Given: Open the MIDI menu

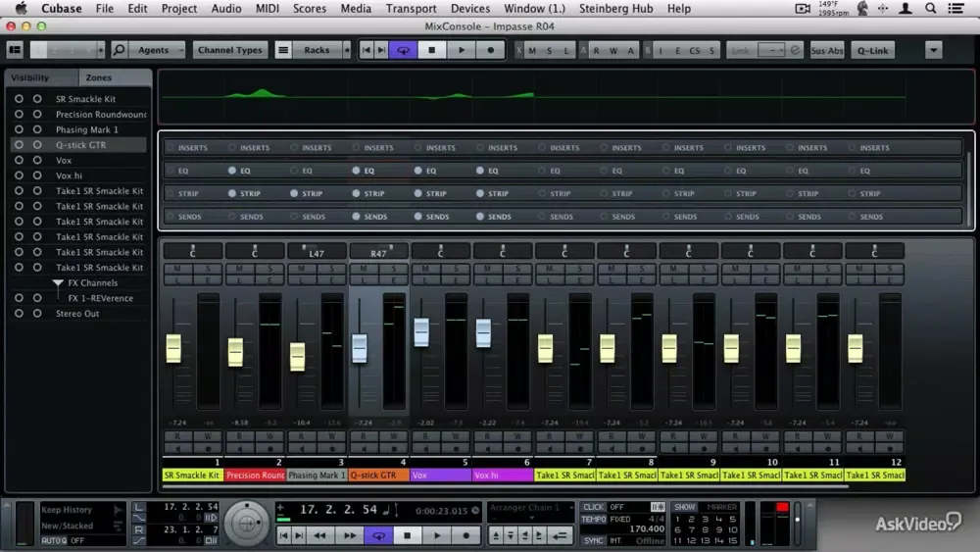Looking at the screenshot, I should pos(268,8).
